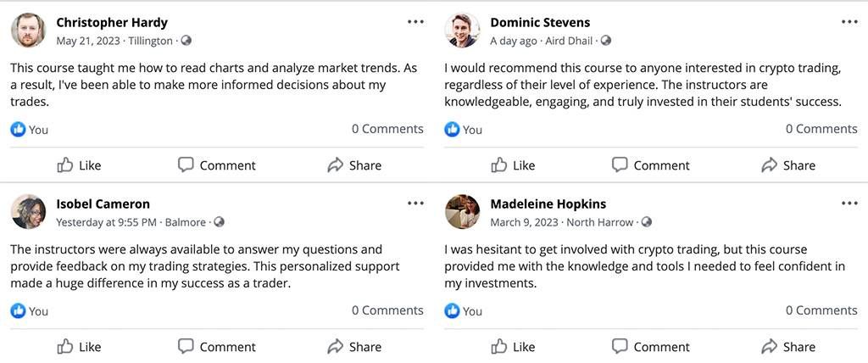The image size is (868, 363).
Task: Click the Yesterday at 9:55 PM timestamp
Action: [106, 222]
